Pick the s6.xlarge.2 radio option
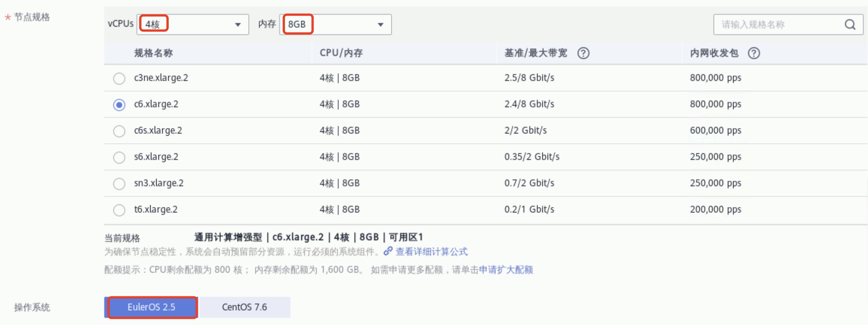The width and height of the screenshot is (868, 325). point(119,157)
